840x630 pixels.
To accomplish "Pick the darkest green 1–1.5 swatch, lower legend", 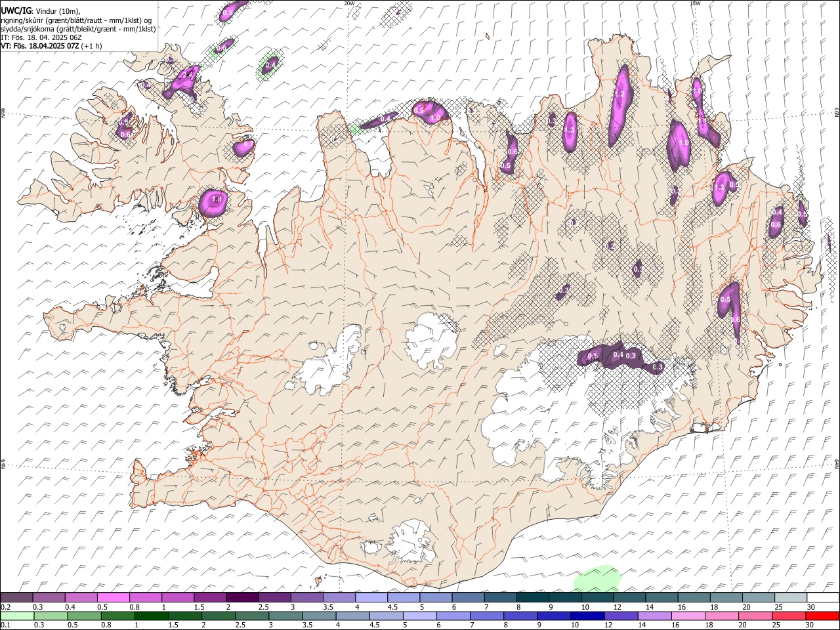I will [151, 616].
